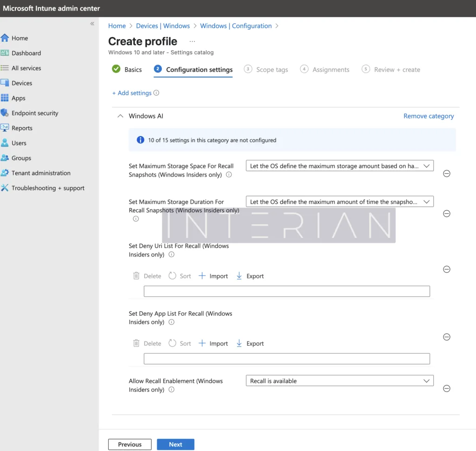Collapse the Windows AI category

(x=120, y=116)
